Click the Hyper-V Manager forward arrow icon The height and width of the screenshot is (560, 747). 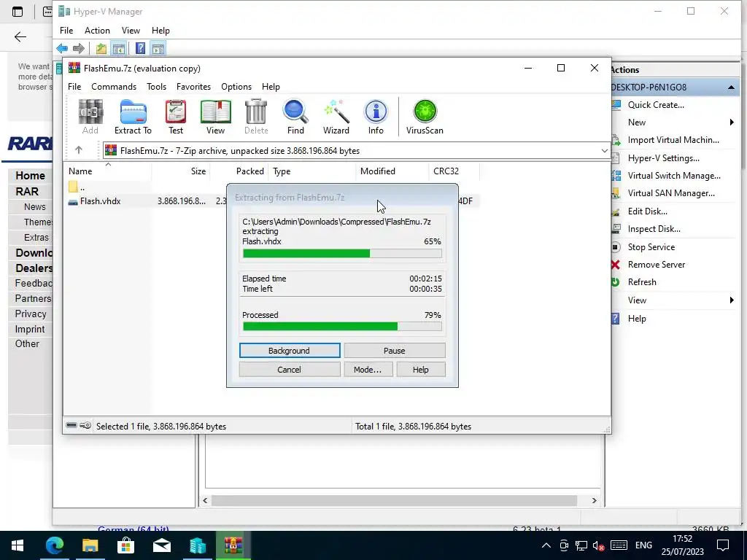[79, 49]
